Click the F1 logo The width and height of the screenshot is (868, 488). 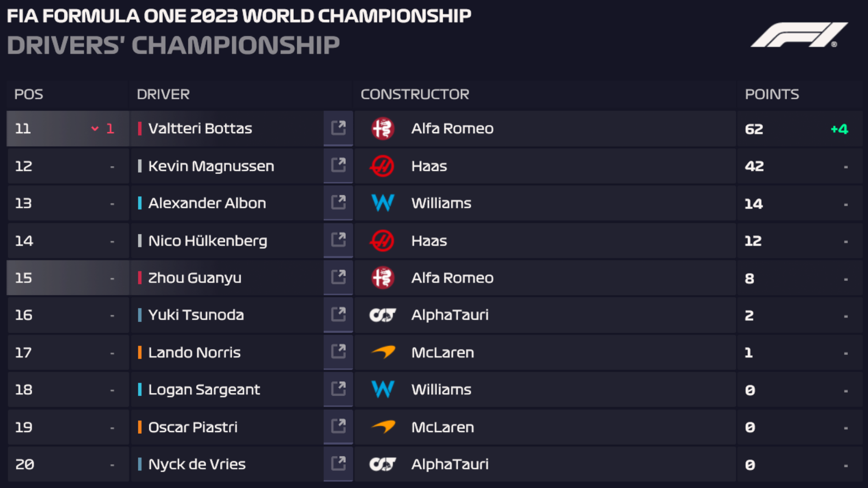(798, 35)
